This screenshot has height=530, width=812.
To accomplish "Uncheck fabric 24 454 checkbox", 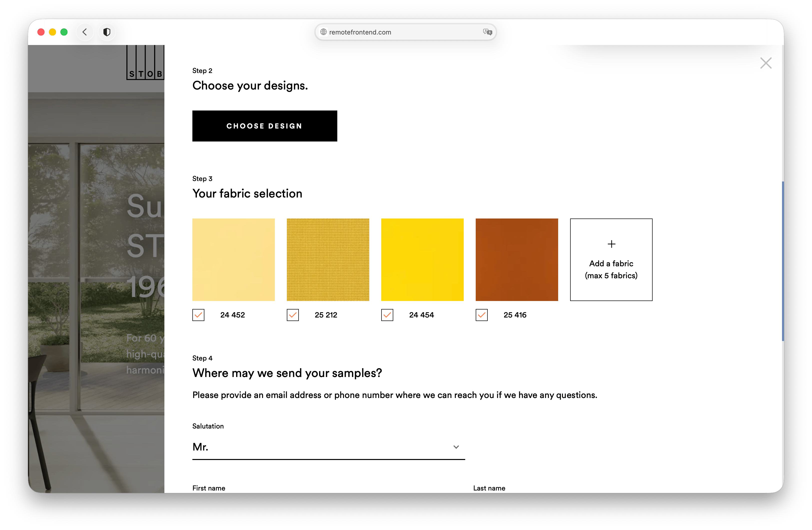I will [387, 315].
